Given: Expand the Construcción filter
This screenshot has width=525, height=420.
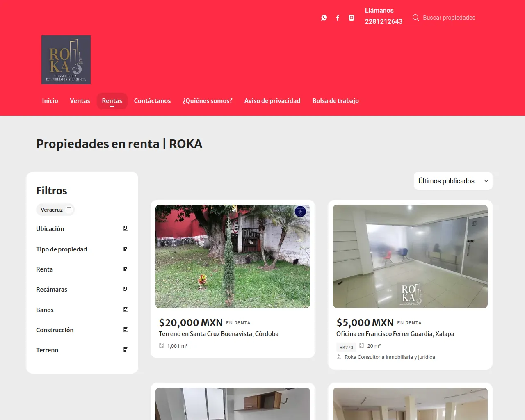Looking at the screenshot, I should [x=82, y=330].
